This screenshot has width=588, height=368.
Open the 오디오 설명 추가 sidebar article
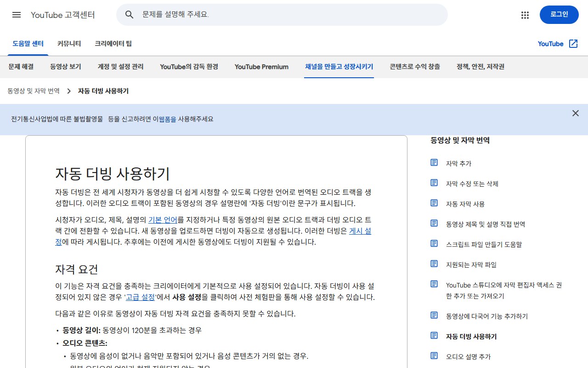pos(469,356)
